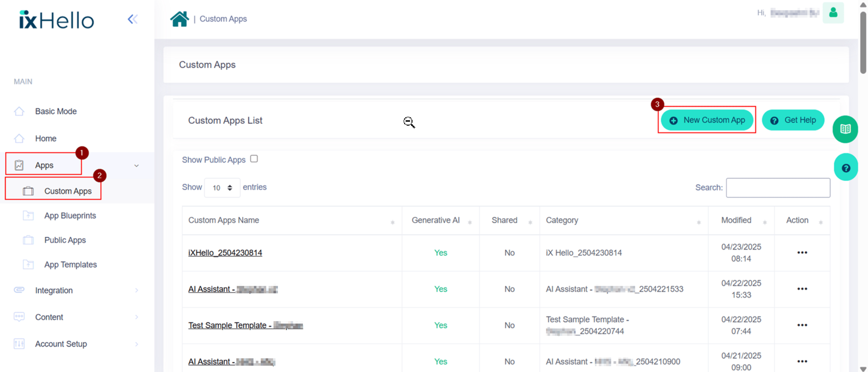The height and width of the screenshot is (372, 868).
Task: Click the home icon in breadcrumb
Action: point(179,19)
